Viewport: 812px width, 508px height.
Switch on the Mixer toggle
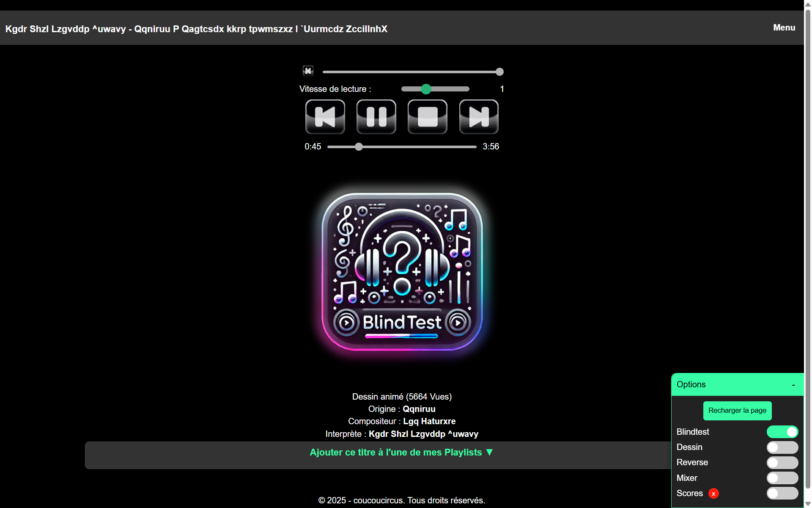[782, 478]
